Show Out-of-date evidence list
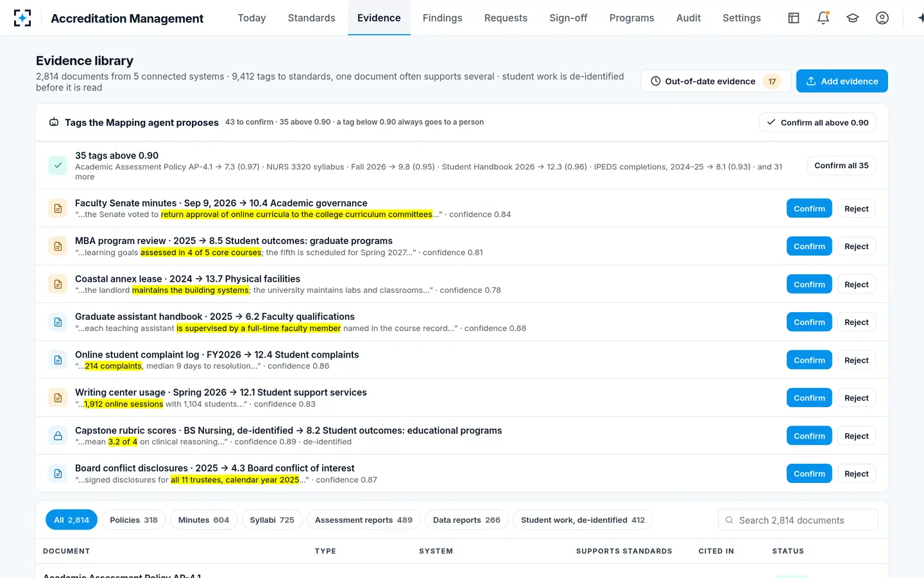This screenshot has width=924, height=578. tap(715, 81)
